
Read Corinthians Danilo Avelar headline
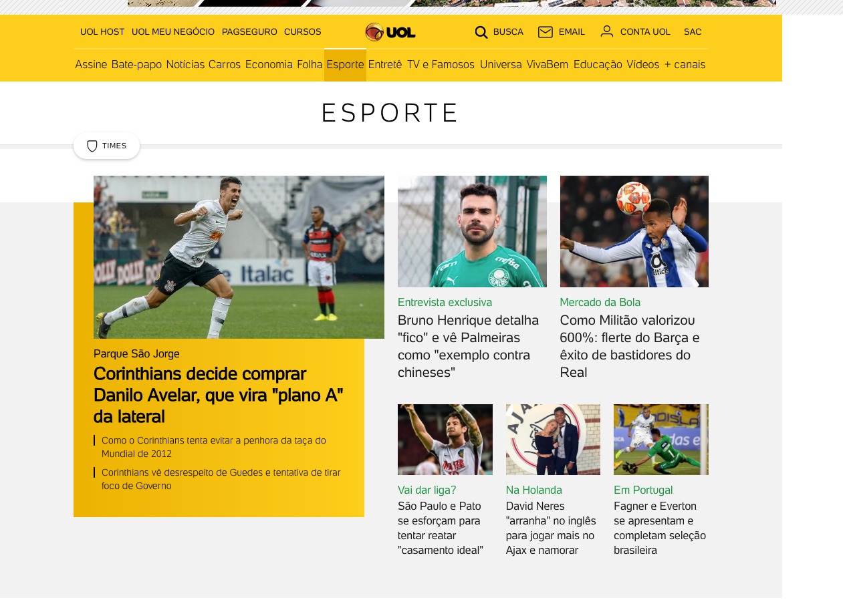[x=219, y=395]
